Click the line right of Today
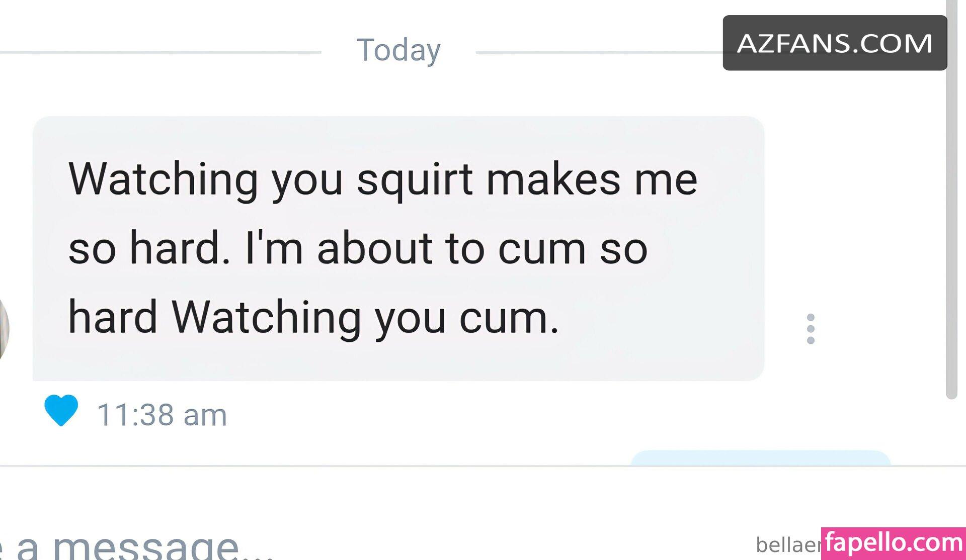The width and height of the screenshot is (966, 560). [x=599, y=52]
